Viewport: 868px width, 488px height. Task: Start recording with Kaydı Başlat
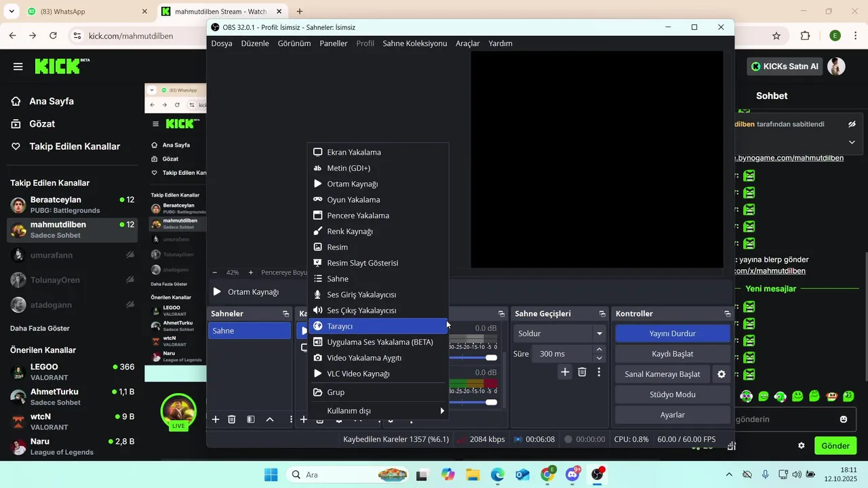(673, 354)
